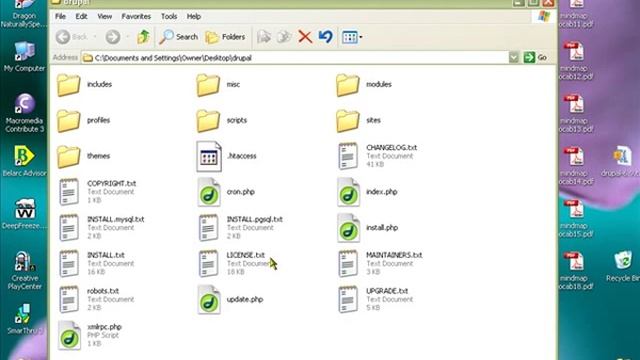
Task: Open the Edit menu
Action: point(81,16)
